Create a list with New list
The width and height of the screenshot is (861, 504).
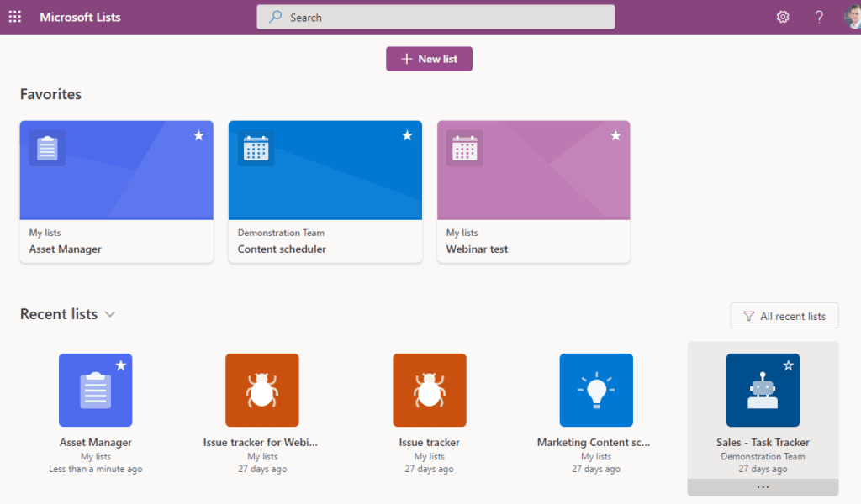(429, 59)
